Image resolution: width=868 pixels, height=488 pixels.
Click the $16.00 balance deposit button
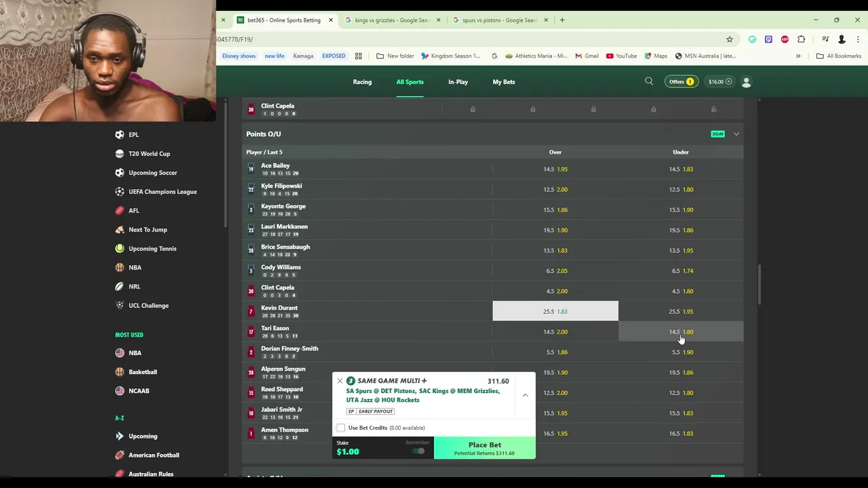720,82
